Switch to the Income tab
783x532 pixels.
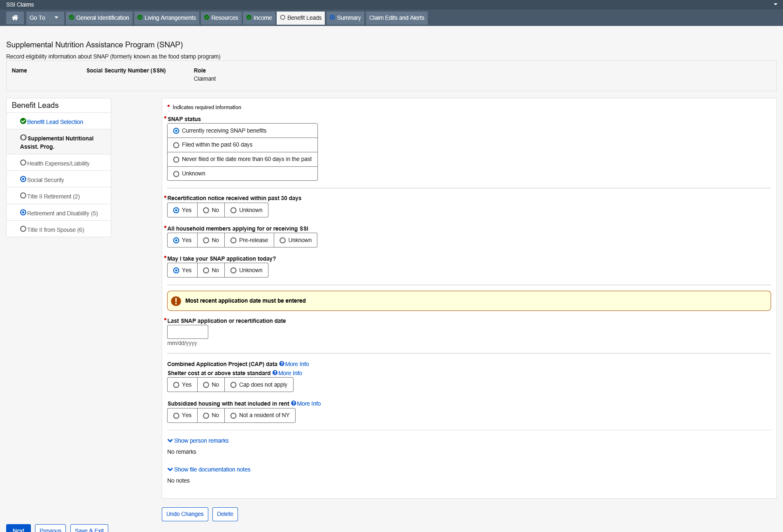pyautogui.click(x=259, y=18)
